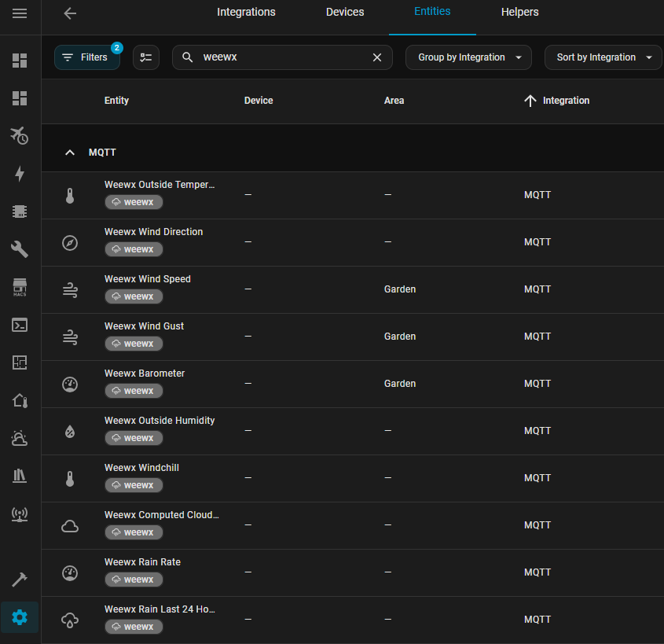Open Developer Tools hammer icon
Screen dimensions: 664x644
pos(20,580)
